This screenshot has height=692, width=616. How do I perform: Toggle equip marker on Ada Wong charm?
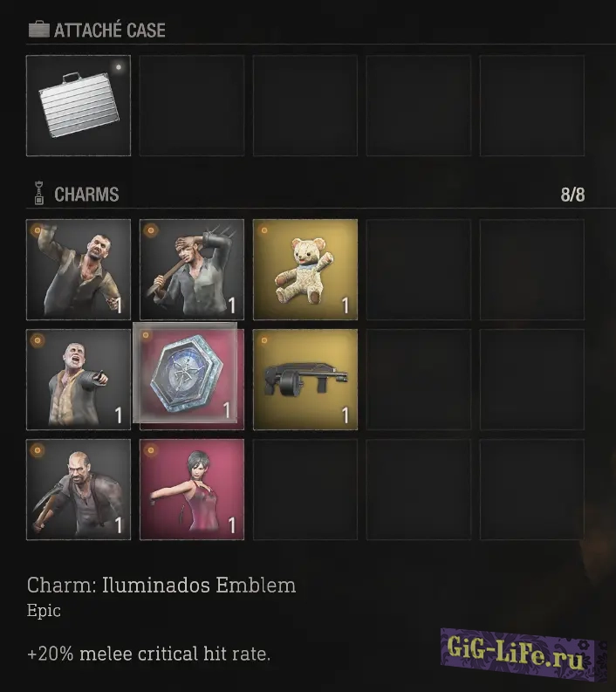(151, 450)
